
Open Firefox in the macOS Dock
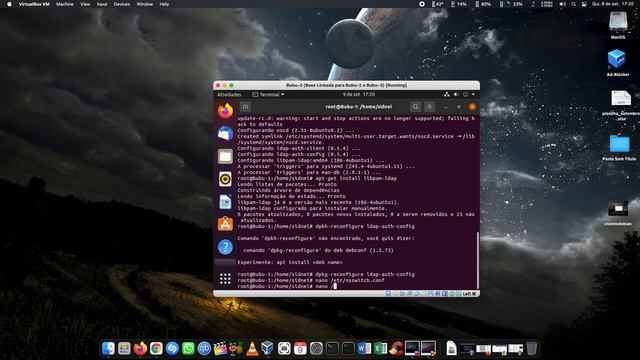[140, 348]
